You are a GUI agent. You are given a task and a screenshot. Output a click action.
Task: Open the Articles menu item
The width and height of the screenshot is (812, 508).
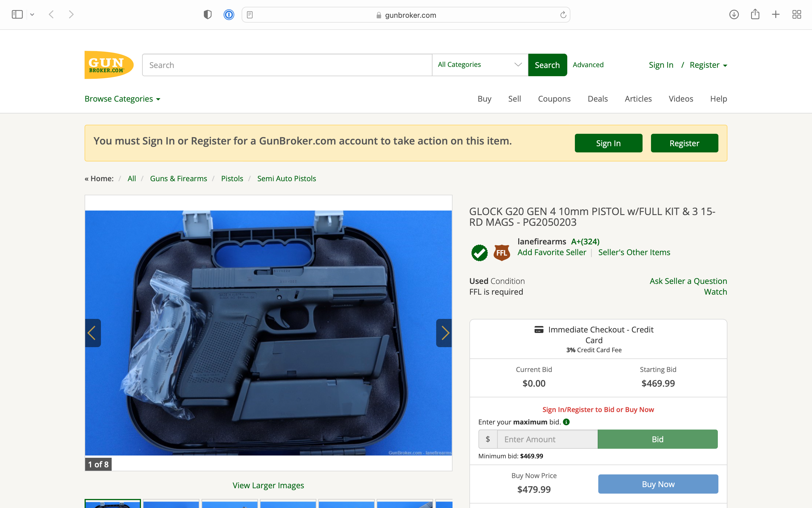click(638, 99)
